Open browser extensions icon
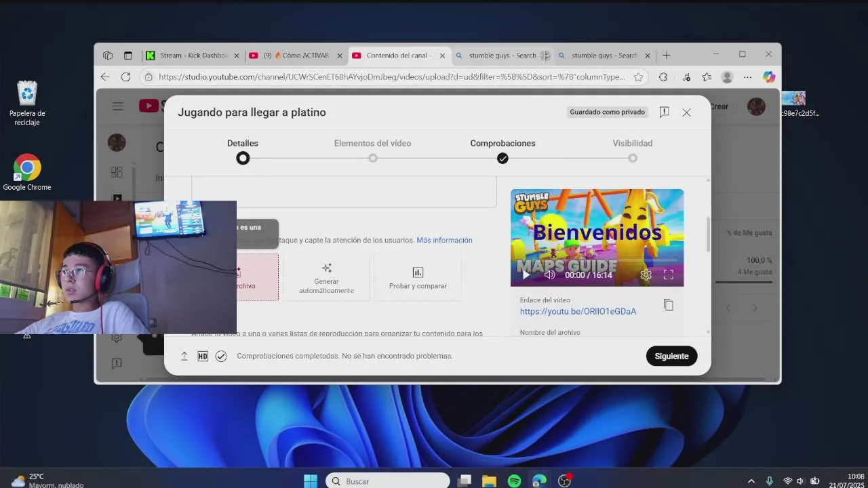 tap(663, 77)
